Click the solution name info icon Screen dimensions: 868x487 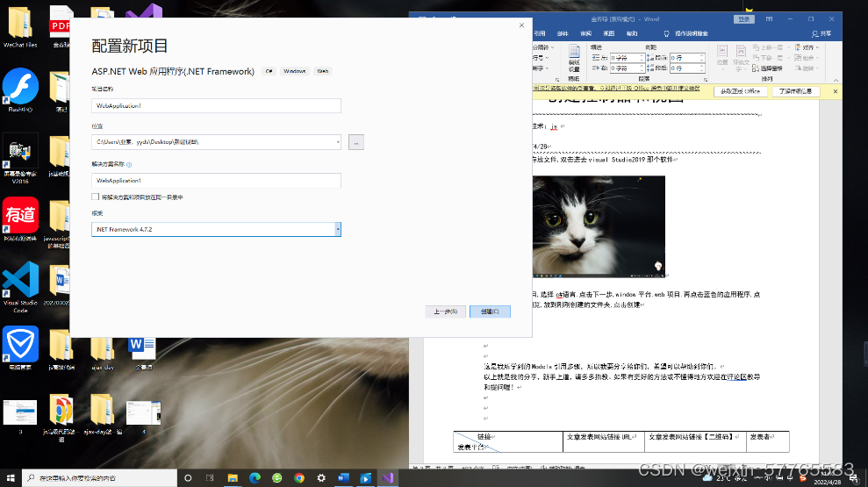pyautogui.click(x=129, y=164)
